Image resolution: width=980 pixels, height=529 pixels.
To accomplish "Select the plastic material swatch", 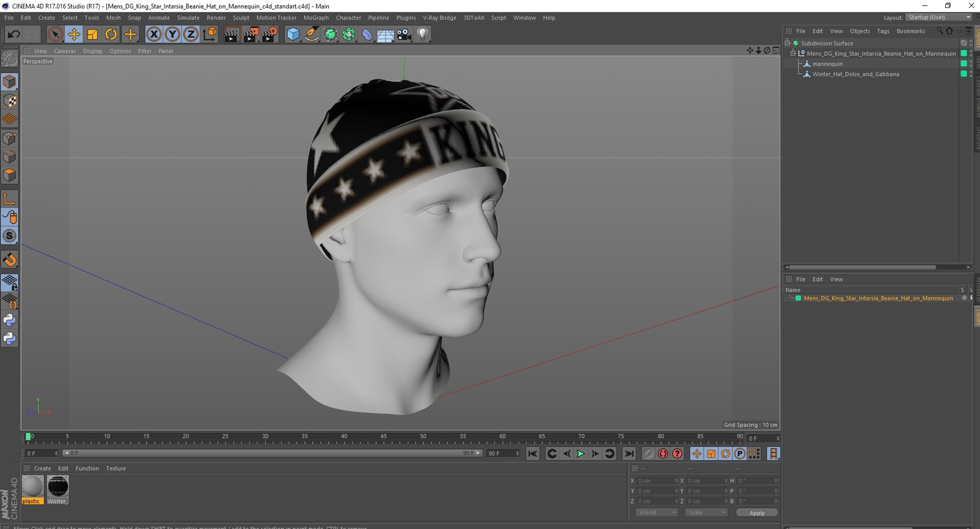I will 32,490.
